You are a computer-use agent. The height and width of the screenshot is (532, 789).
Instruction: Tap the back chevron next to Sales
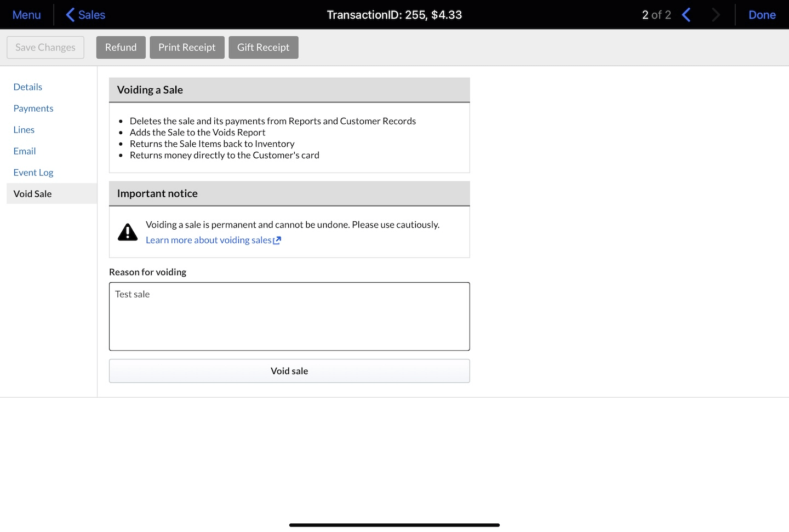(70, 15)
